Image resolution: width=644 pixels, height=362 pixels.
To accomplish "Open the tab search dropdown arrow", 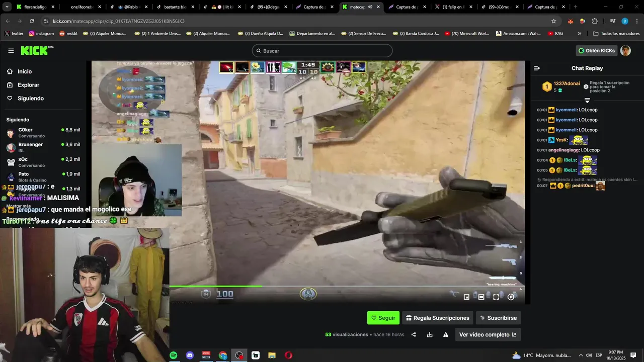I will click(7, 7).
